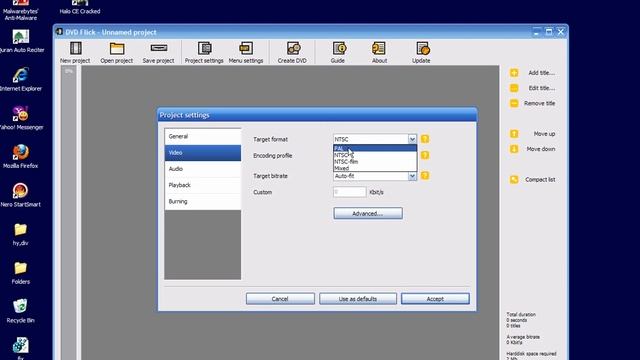Open the Guide toolbar icon

coord(339,48)
